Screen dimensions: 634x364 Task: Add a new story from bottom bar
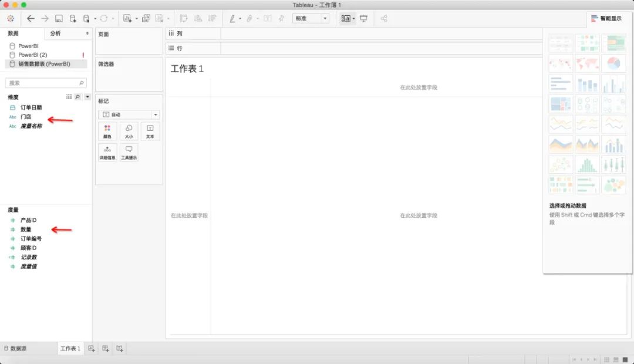[x=120, y=349]
